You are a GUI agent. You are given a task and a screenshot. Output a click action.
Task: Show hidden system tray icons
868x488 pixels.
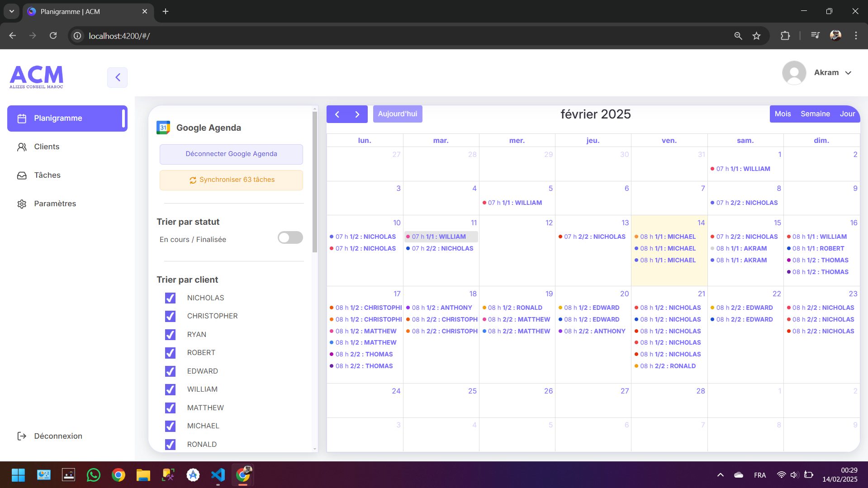coord(720,475)
